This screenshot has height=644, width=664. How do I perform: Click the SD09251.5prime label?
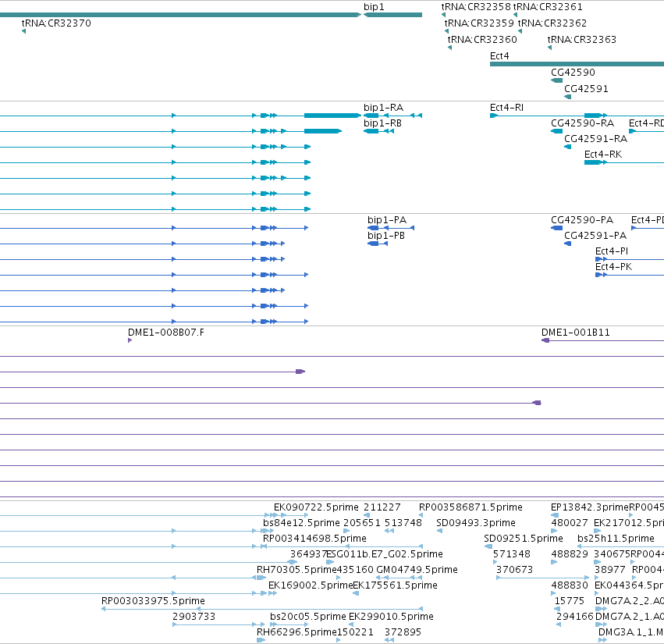pos(524,539)
